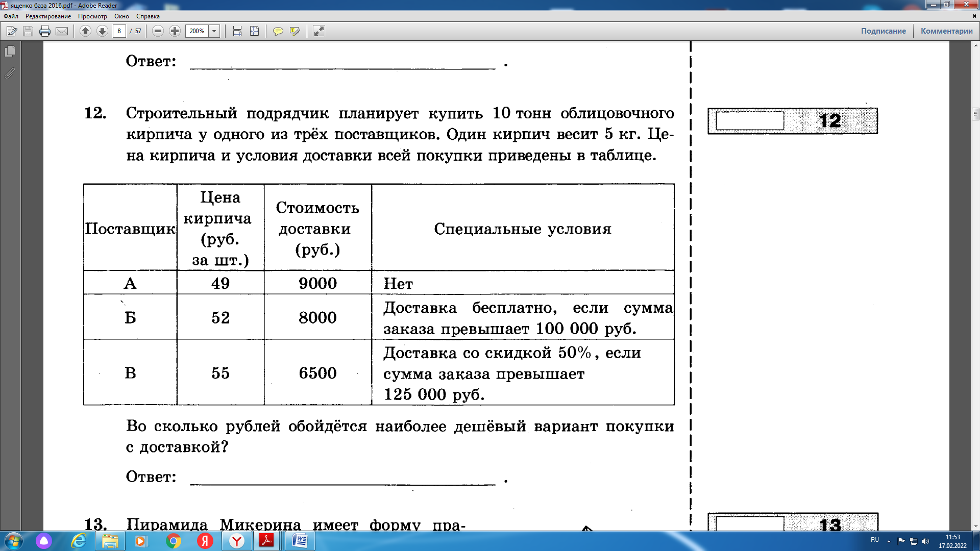Open File Explorer folder on taskbar
The width and height of the screenshot is (980, 551).
[110, 541]
